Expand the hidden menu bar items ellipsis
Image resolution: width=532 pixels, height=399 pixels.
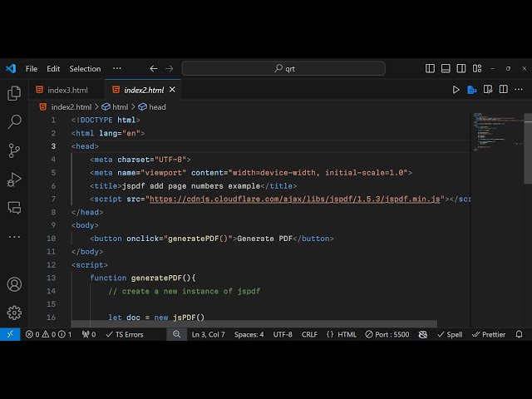pos(116,69)
